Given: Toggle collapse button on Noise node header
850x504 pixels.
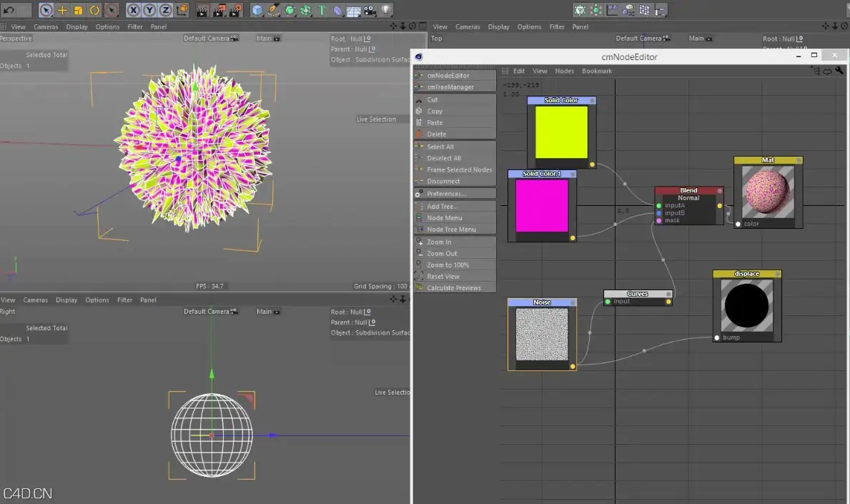Looking at the screenshot, I should 573,302.
